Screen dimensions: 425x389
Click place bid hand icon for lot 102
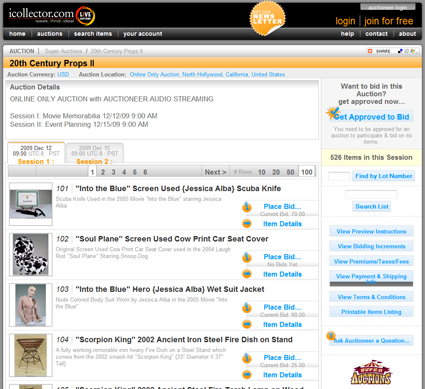(x=247, y=257)
